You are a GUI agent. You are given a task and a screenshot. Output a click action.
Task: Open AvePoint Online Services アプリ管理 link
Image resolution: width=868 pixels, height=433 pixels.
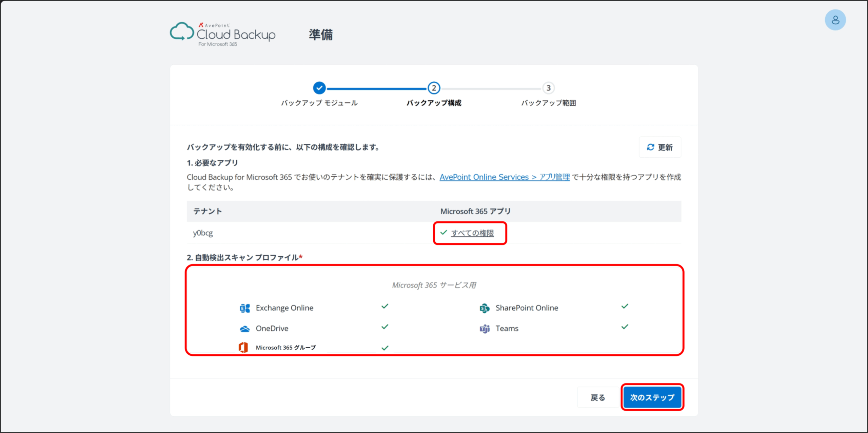504,177
